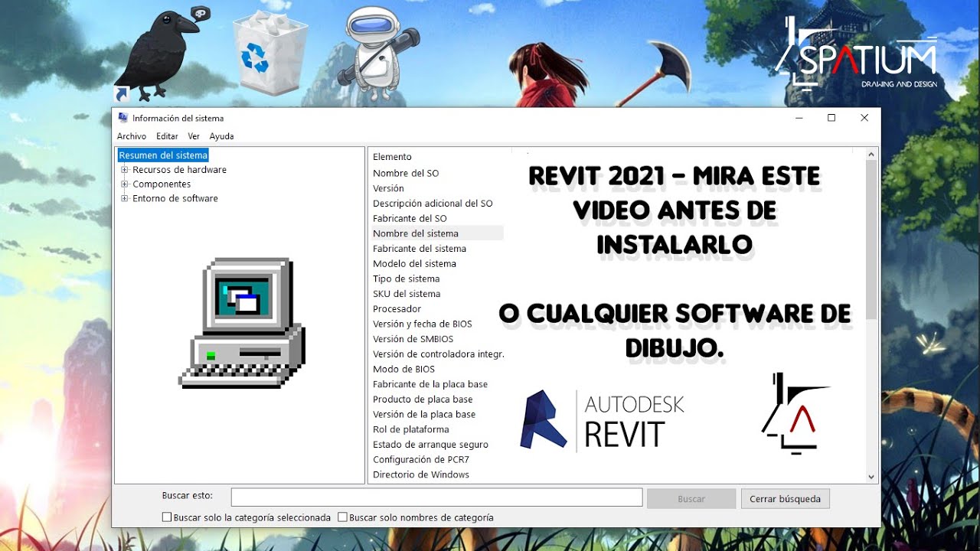This screenshot has width=980, height=551.
Task: Open the Ver menu
Action: click(x=194, y=136)
